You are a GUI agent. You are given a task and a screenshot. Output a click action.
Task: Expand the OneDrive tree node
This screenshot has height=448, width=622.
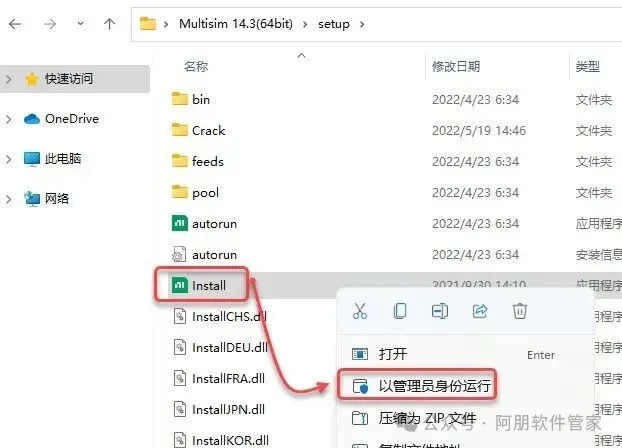(x=8, y=119)
